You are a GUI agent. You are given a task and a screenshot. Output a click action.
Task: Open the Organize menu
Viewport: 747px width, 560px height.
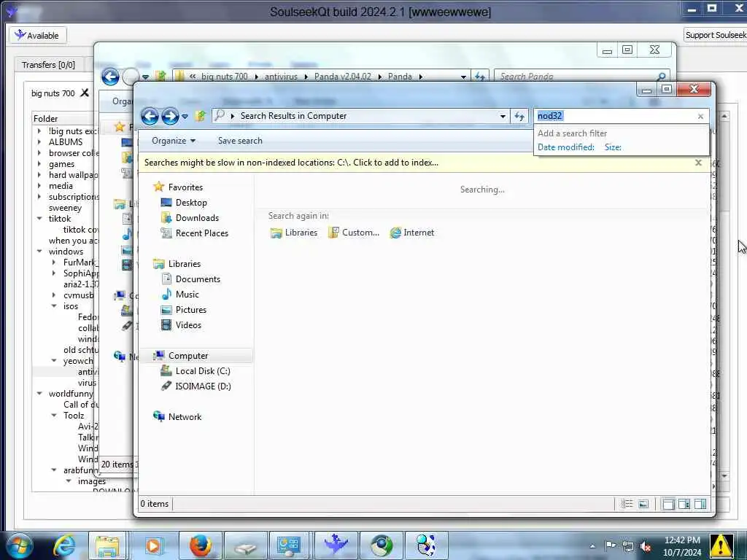tap(174, 141)
